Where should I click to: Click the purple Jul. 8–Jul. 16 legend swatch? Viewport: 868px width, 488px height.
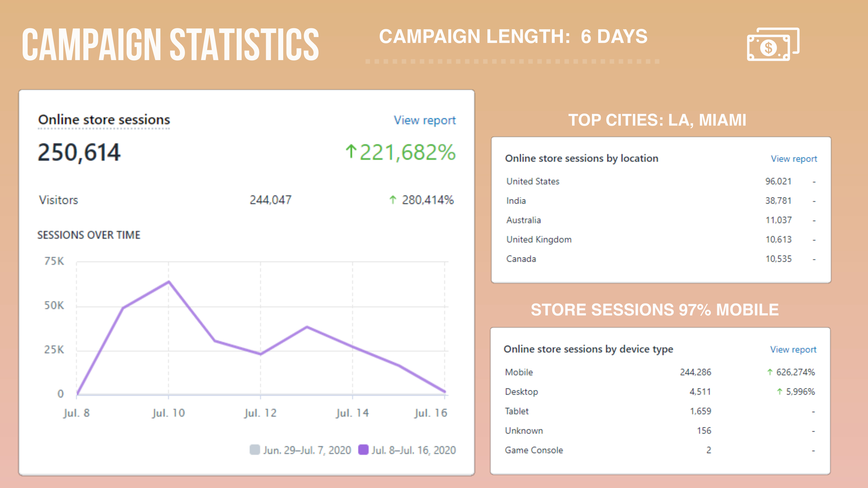coord(363,450)
